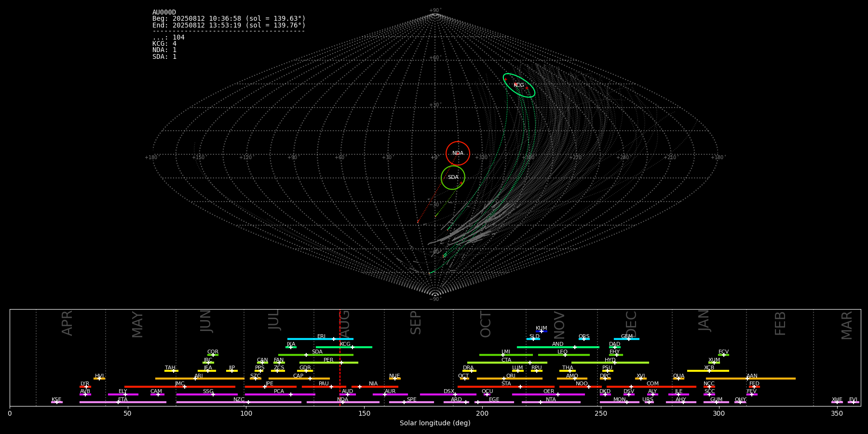868x434 pixels.
Task: Select the ETA pink activity bar
Action: [123, 402]
